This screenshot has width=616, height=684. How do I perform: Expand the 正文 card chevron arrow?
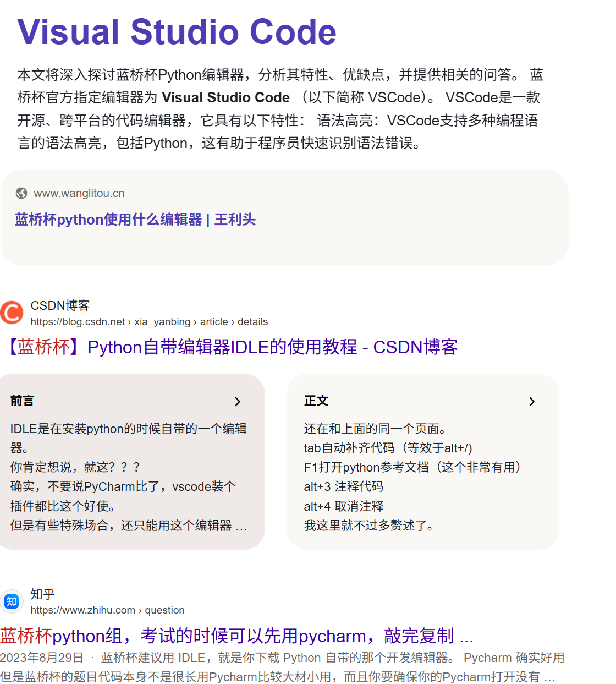(531, 402)
